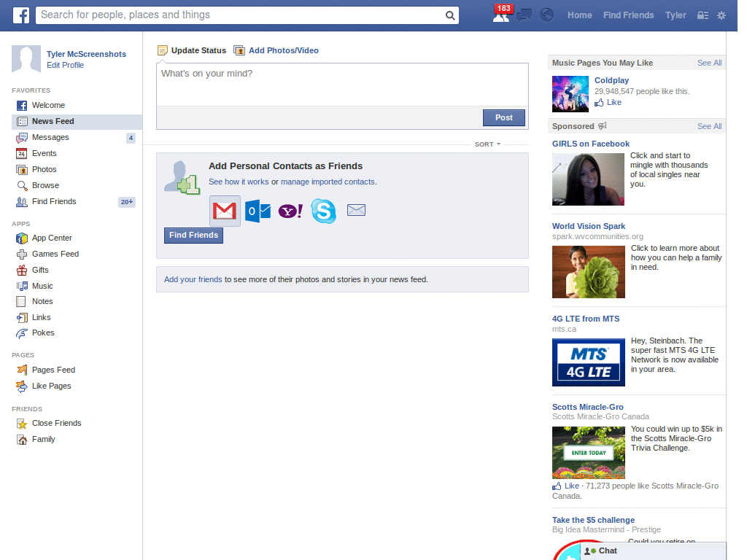
Task: Click Tyler McScreenshots name link
Action: coord(86,54)
